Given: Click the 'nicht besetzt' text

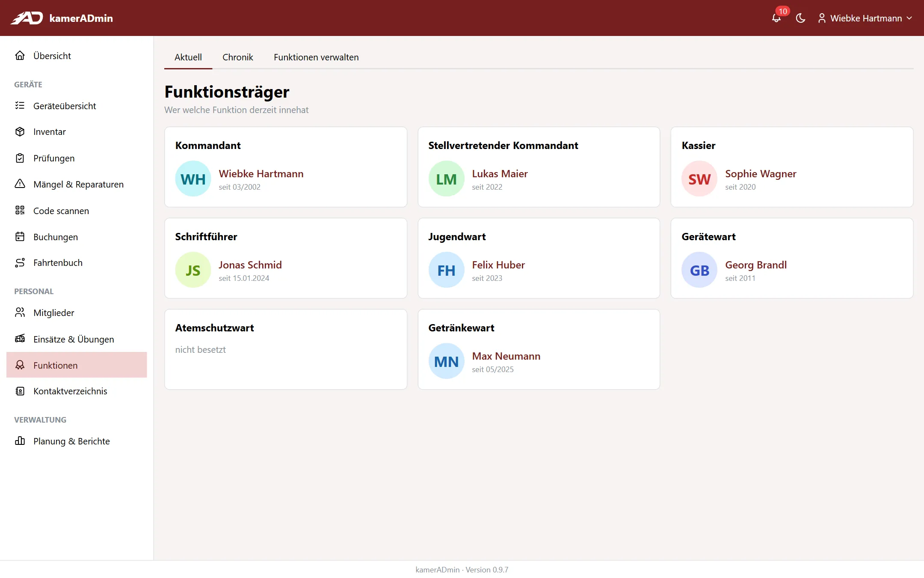Looking at the screenshot, I should pos(200,349).
